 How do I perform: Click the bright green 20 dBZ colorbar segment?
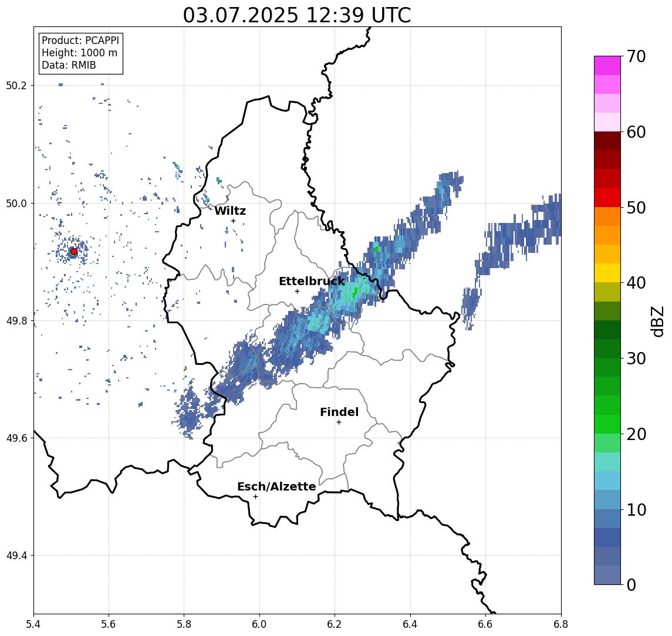607,424
